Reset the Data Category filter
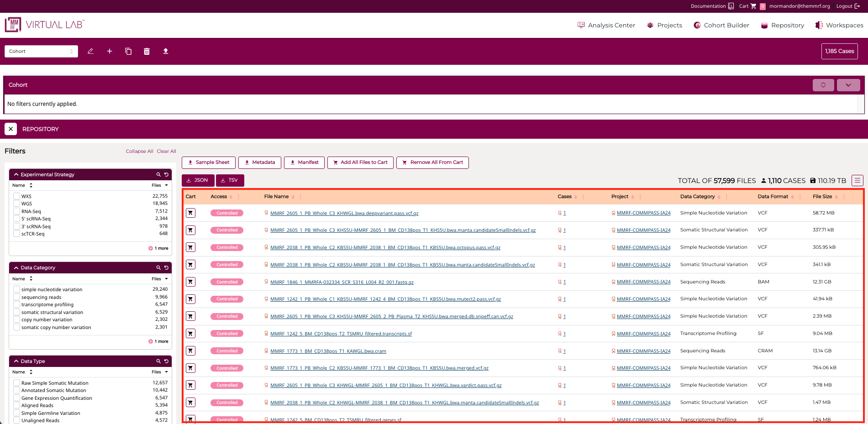The width and height of the screenshot is (868, 424). (166, 267)
